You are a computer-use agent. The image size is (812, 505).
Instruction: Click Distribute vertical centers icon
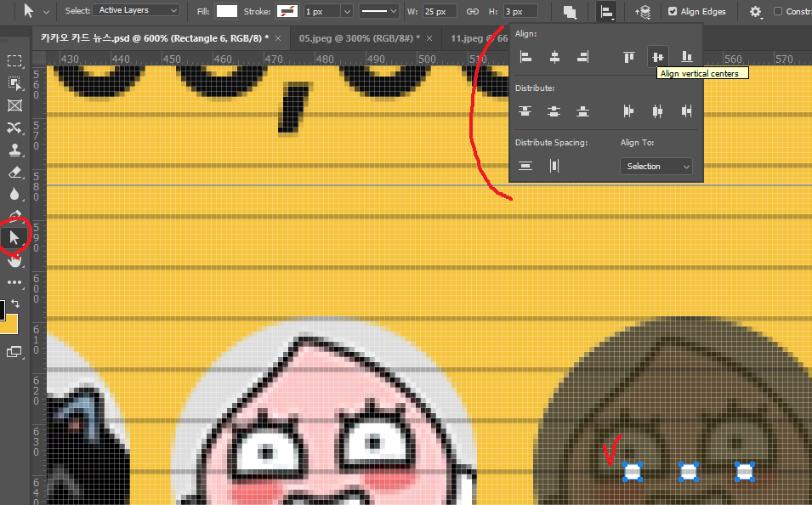pos(554,111)
